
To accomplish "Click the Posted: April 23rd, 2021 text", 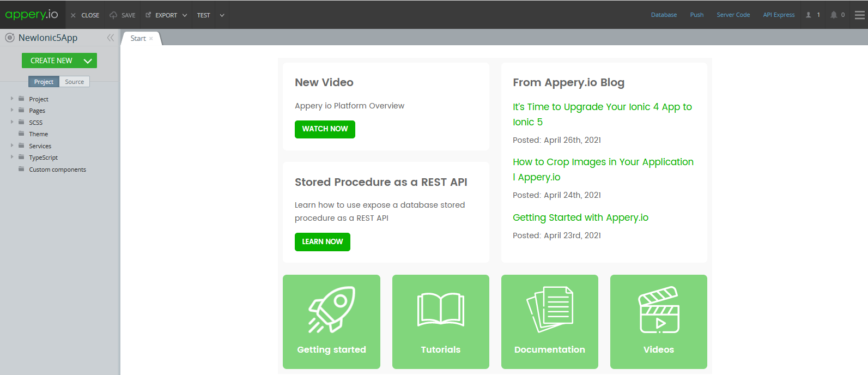I will coord(557,235).
